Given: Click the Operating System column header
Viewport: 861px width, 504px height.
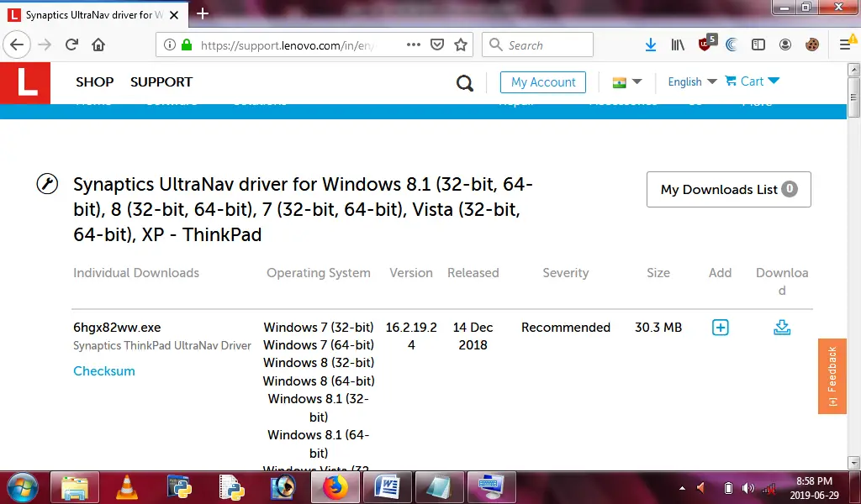Looking at the screenshot, I should tap(319, 272).
